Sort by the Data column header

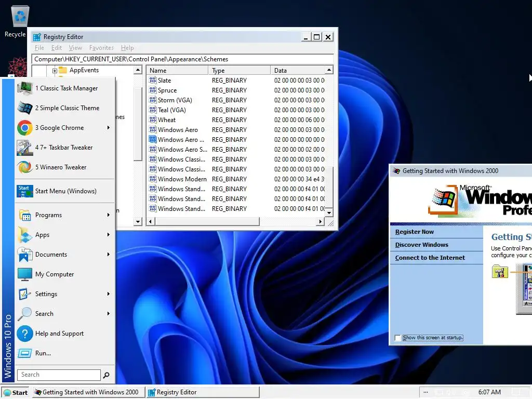pos(298,70)
